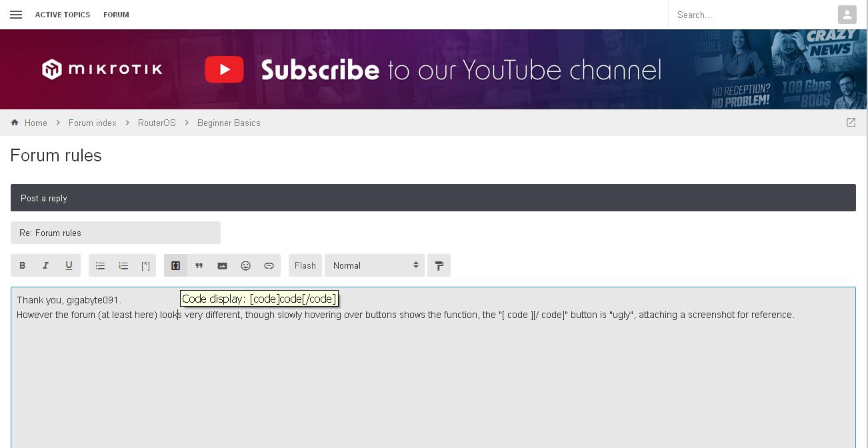Insert a Flash tag with the Flash button
The image size is (868, 448).
[x=305, y=265]
